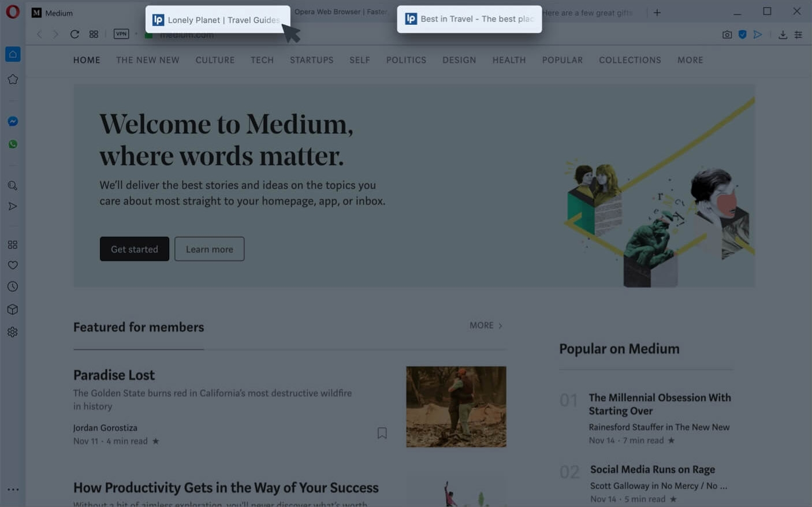
Task: Open THE NEW NEW section
Action: coord(148,60)
